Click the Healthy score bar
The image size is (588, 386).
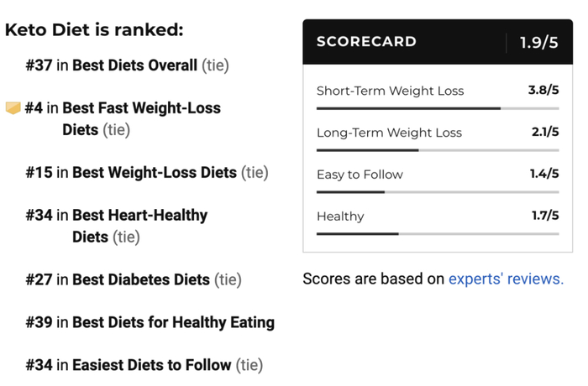click(437, 233)
